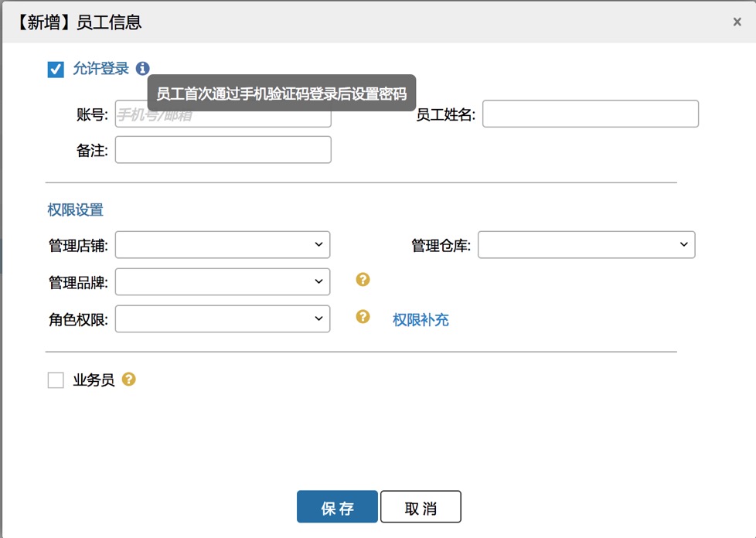Enable the 业务员 checkbox
This screenshot has height=538, width=756.
[56, 380]
